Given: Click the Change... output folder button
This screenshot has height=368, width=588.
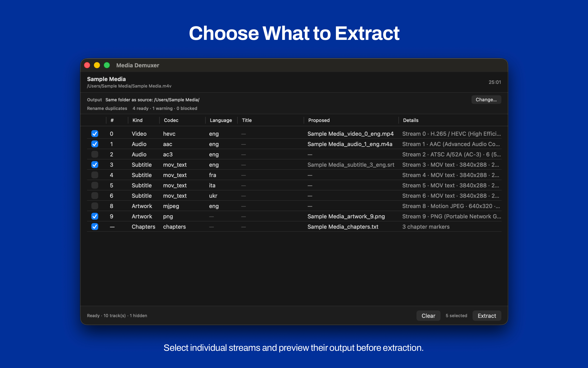Looking at the screenshot, I should [486, 100].
